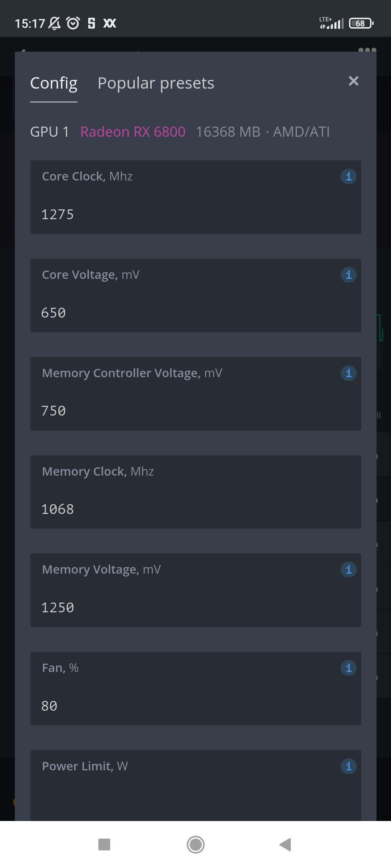The height and width of the screenshot is (868, 391).
Task: Open Core Clock info icon
Action: [x=348, y=176]
